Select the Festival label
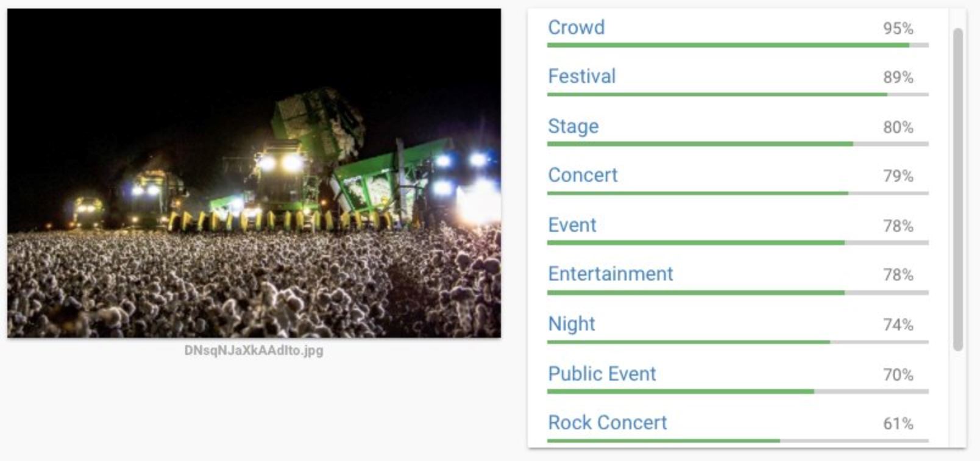 pos(581,76)
